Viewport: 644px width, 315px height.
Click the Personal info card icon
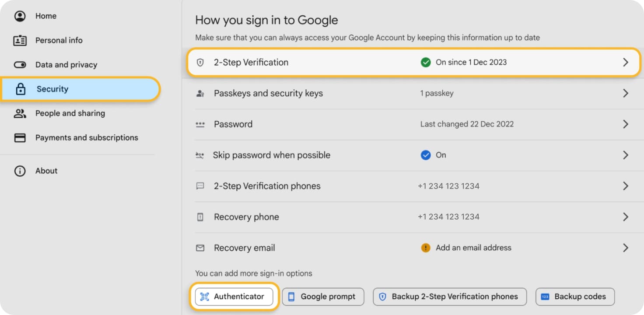click(20, 40)
